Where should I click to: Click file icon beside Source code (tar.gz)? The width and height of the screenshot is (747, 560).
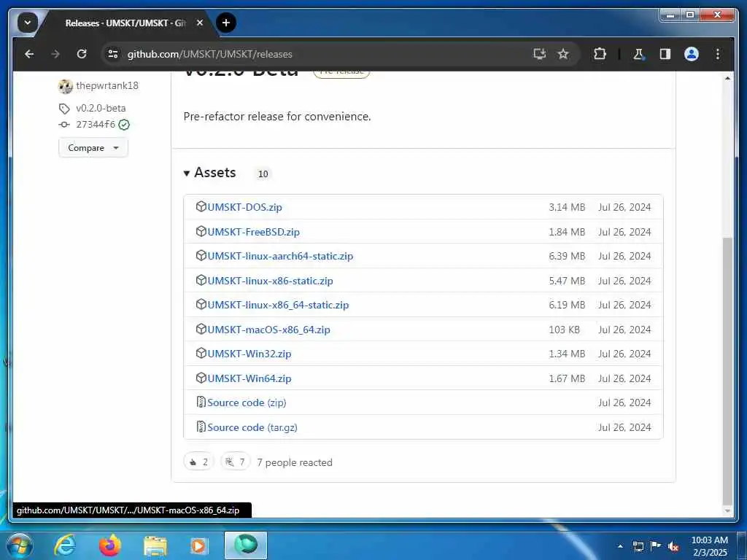201,427
